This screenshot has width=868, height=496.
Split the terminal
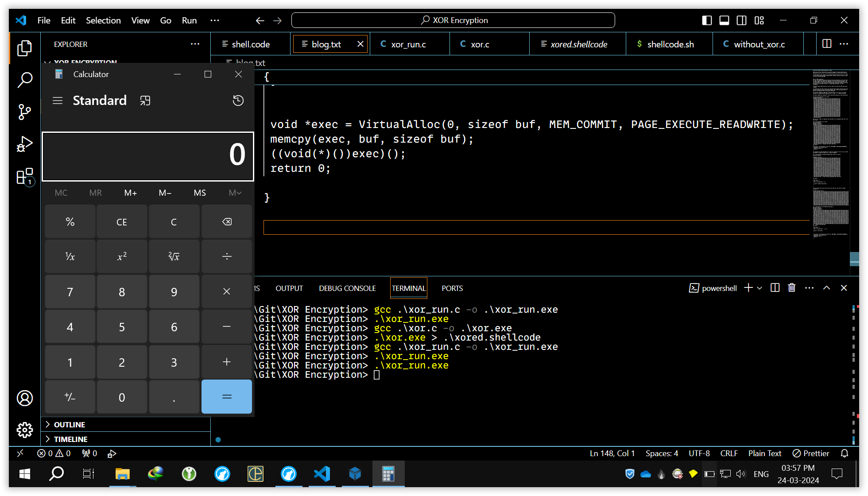coord(775,288)
